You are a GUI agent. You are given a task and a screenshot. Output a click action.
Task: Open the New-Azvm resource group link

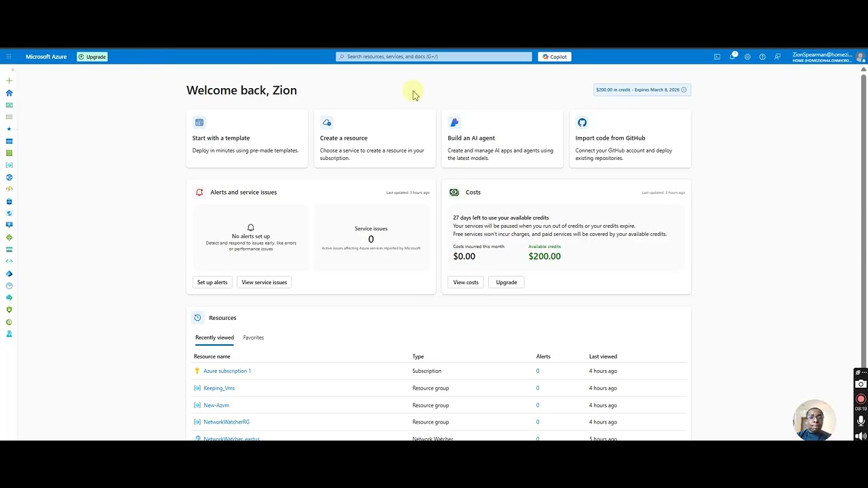(x=216, y=405)
